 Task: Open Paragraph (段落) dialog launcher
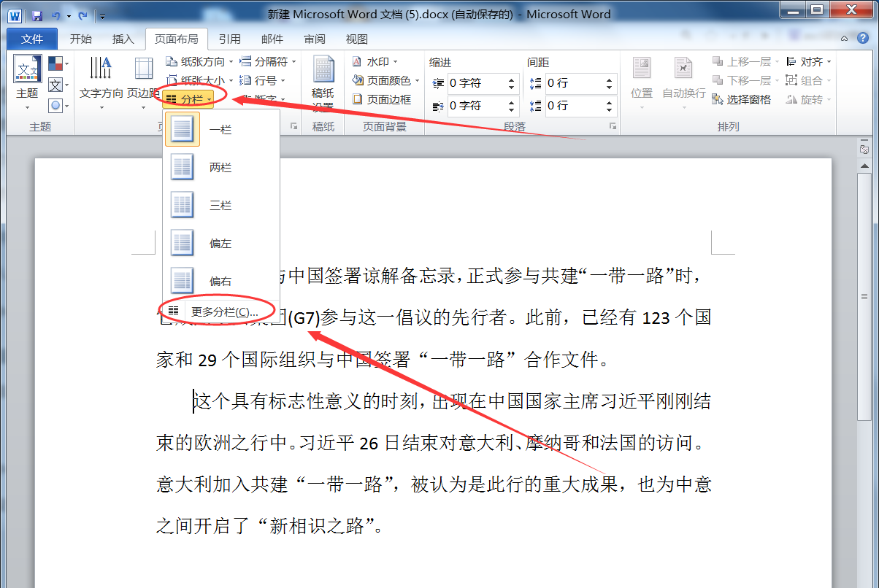[x=612, y=127]
